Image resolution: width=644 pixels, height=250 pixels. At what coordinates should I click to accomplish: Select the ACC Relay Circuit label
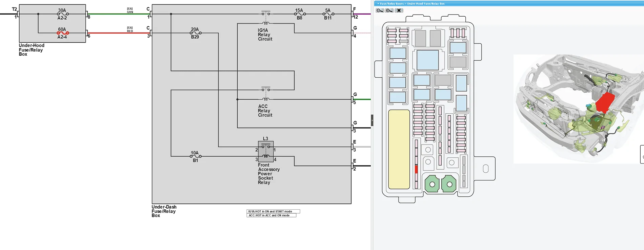tap(265, 111)
